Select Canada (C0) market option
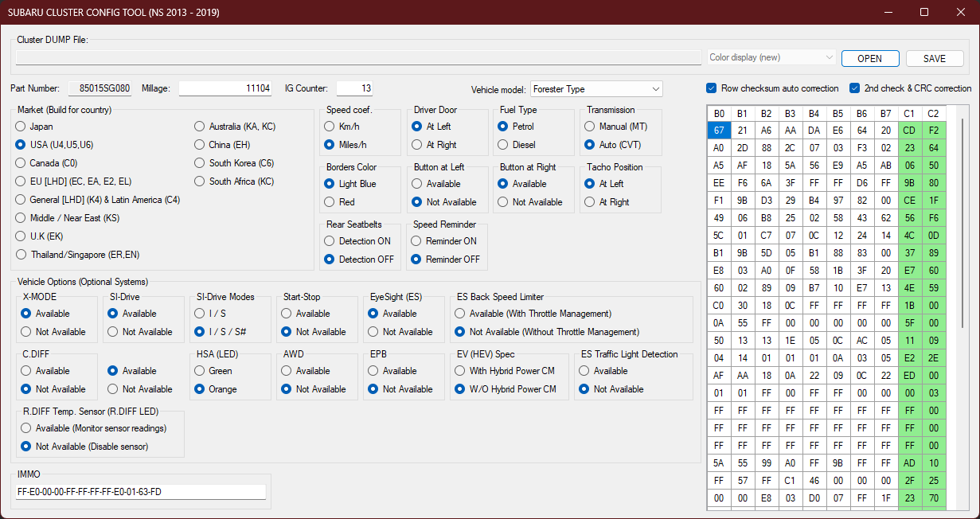The height and width of the screenshot is (519, 980). point(21,163)
